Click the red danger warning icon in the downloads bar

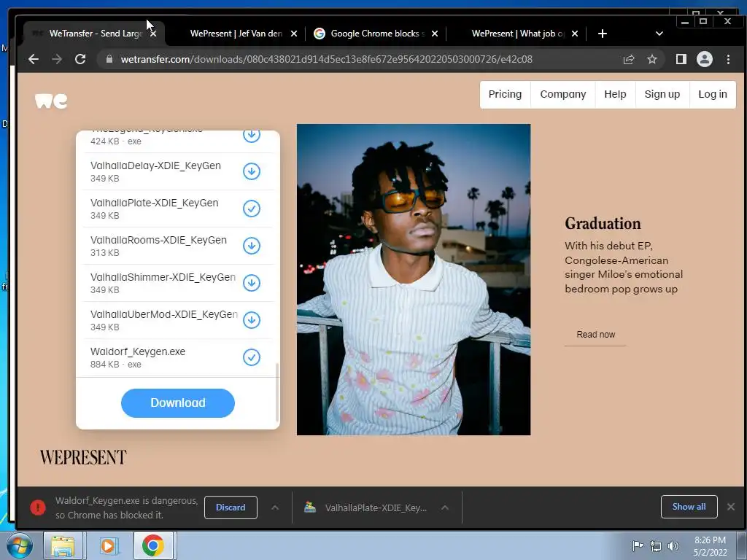tap(38, 507)
